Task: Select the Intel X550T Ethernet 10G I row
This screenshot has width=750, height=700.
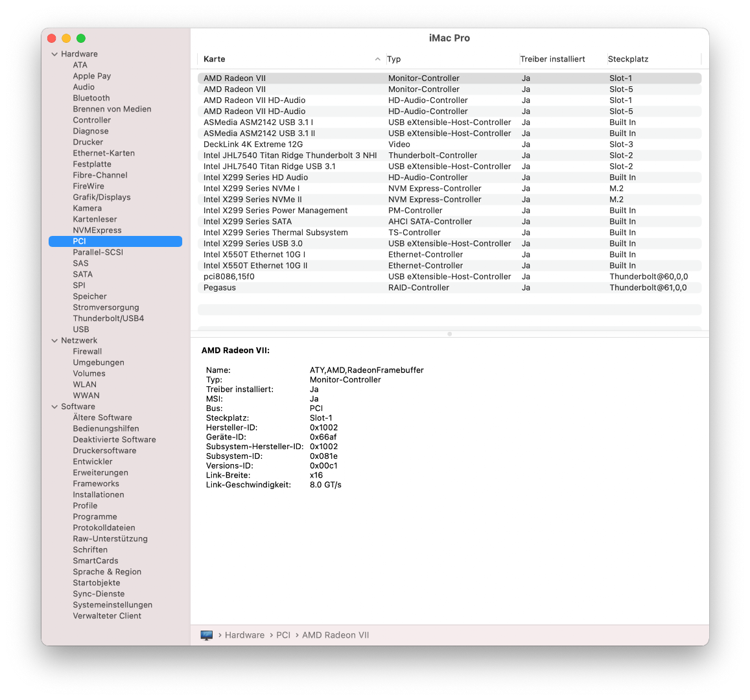Action: [449, 254]
